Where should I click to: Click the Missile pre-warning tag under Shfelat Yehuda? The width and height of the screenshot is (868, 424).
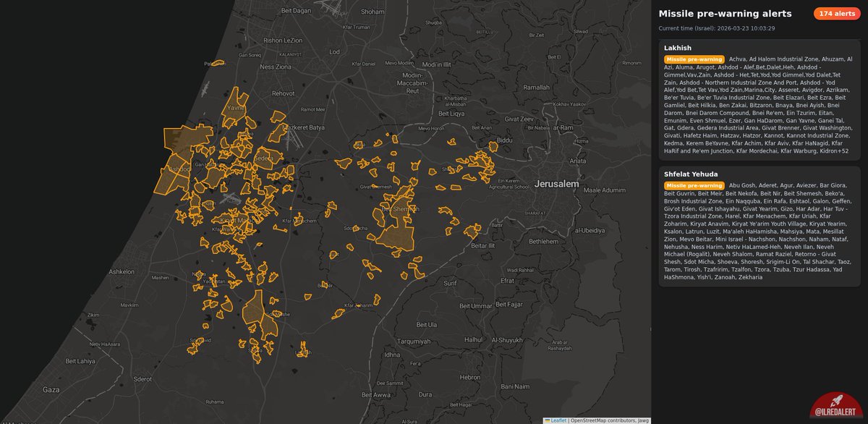[694, 186]
